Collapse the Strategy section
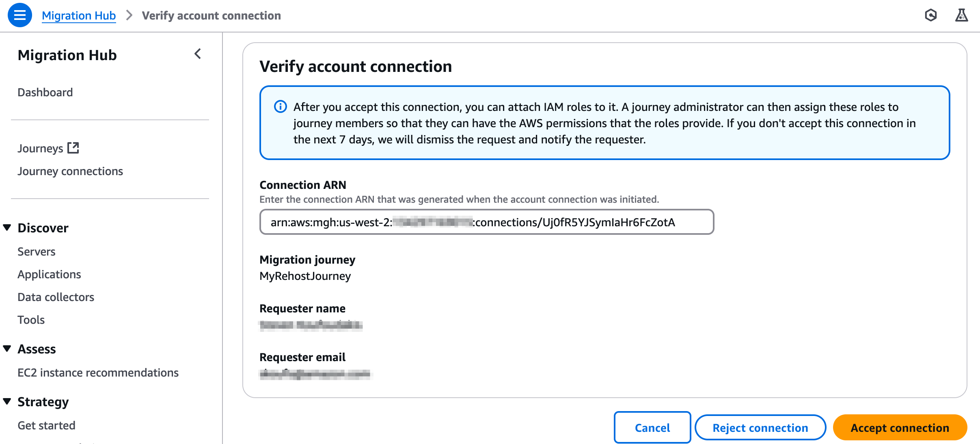 pyautogui.click(x=6, y=401)
